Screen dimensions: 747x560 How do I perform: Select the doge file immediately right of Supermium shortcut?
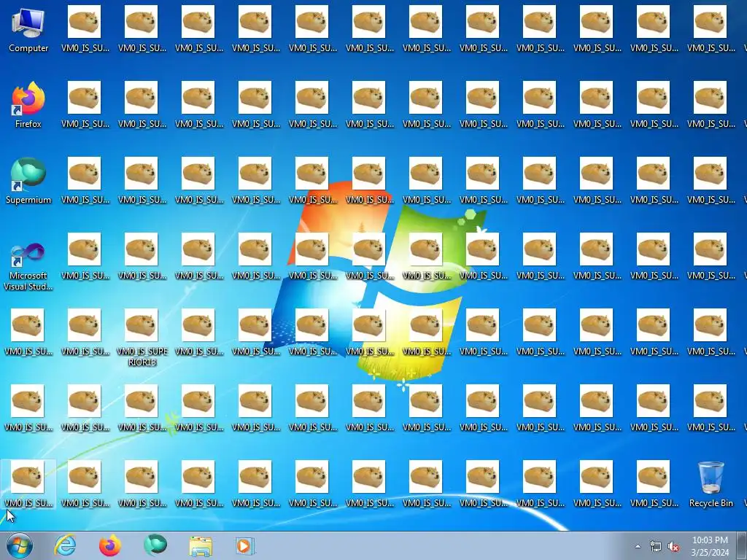pyautogui.click(x=85, y=181)
